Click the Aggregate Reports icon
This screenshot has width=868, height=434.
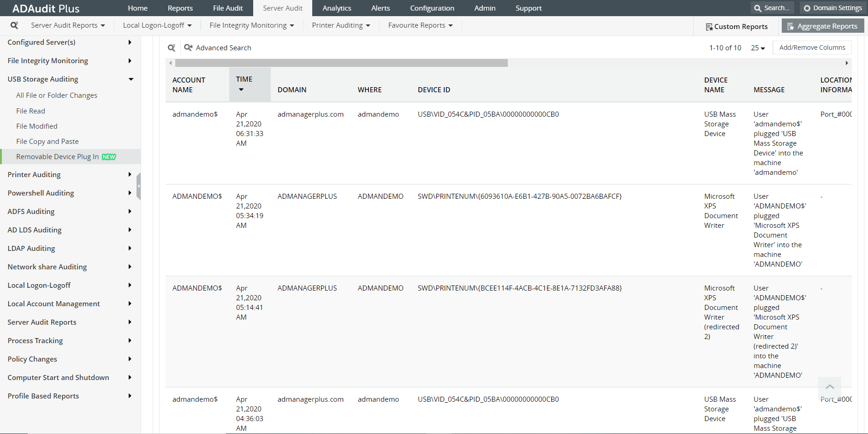pyautogui.click(x=790, y=26)
